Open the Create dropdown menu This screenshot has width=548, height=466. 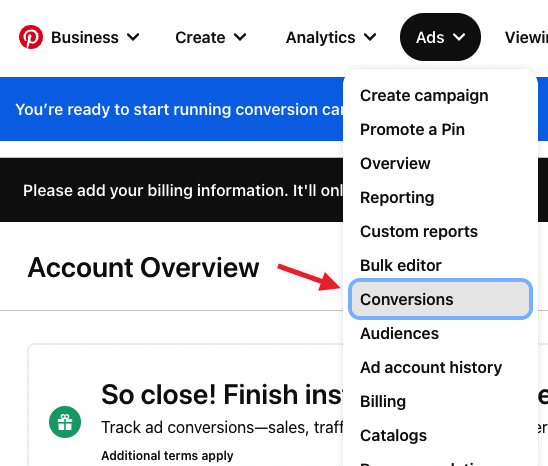[211, 37]
